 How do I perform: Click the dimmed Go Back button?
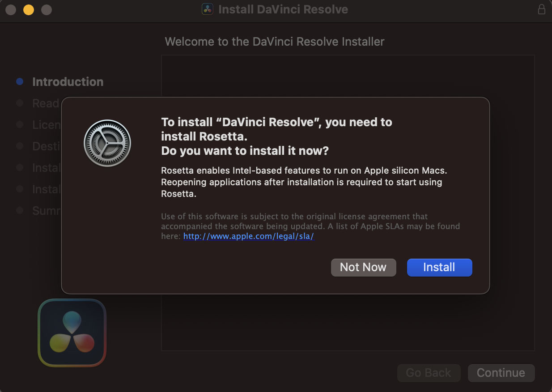coord(428,373)
